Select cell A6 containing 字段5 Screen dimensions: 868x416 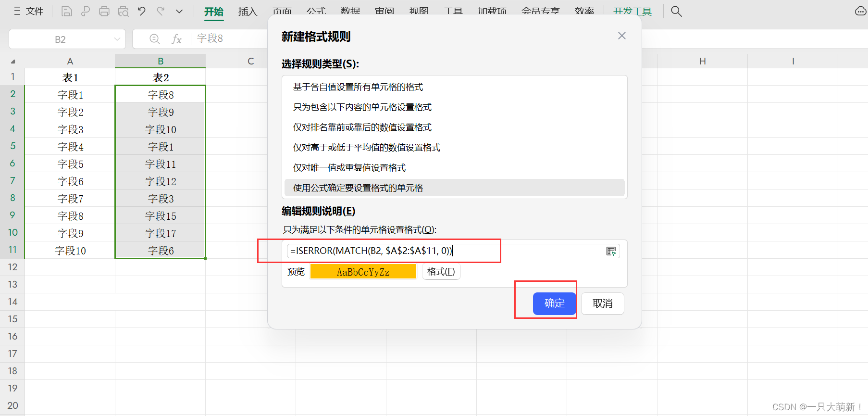click(70, 164)
